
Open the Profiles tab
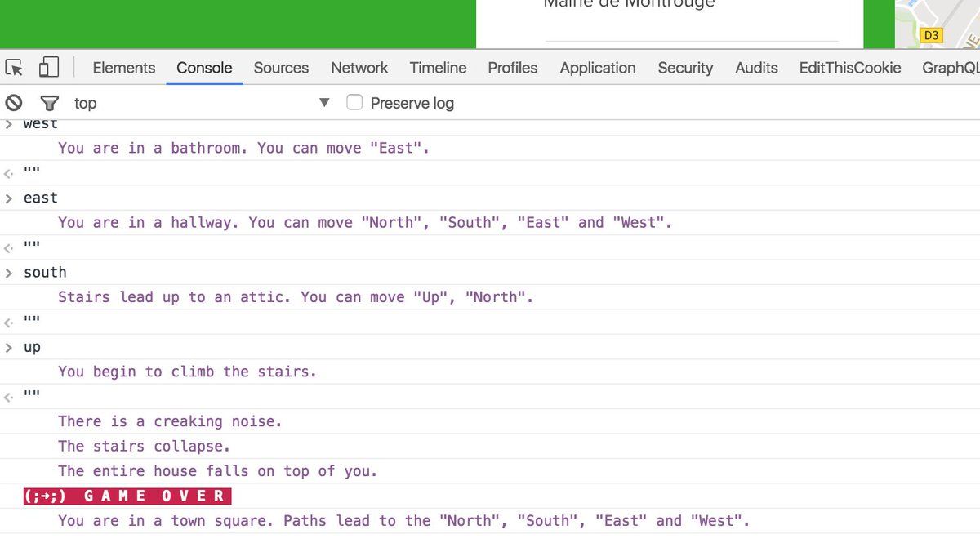[513, 68]
